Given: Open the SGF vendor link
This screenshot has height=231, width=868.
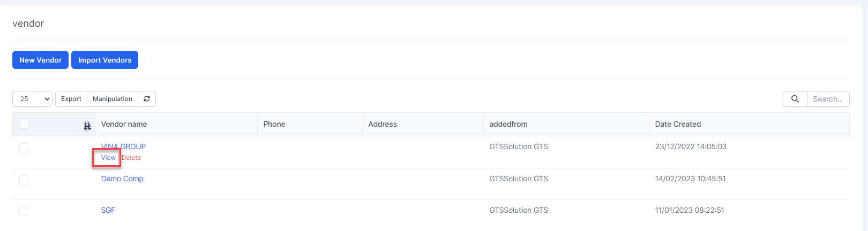Looking at the screenshot, I should pos(108,210).
